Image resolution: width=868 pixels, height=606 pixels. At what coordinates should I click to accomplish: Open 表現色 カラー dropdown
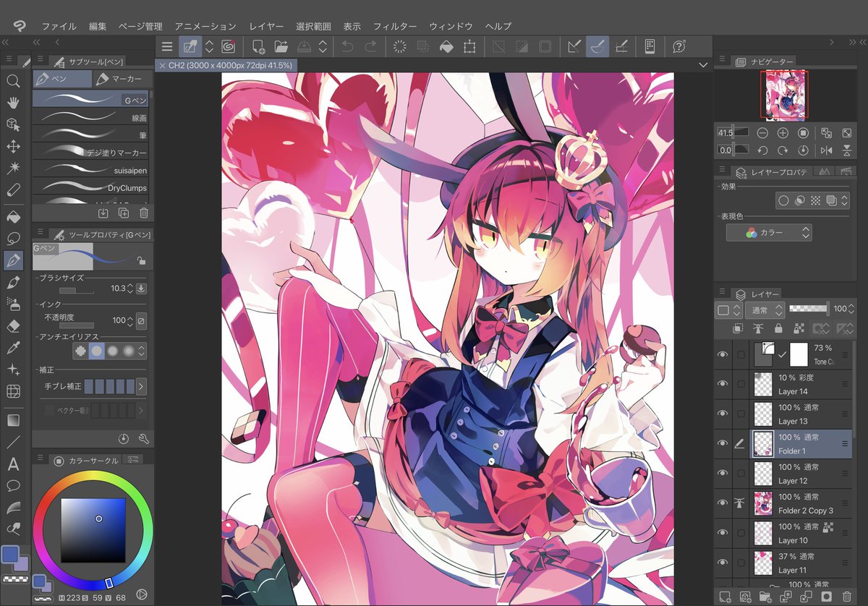pyautogui.click(x=769, y=233)
